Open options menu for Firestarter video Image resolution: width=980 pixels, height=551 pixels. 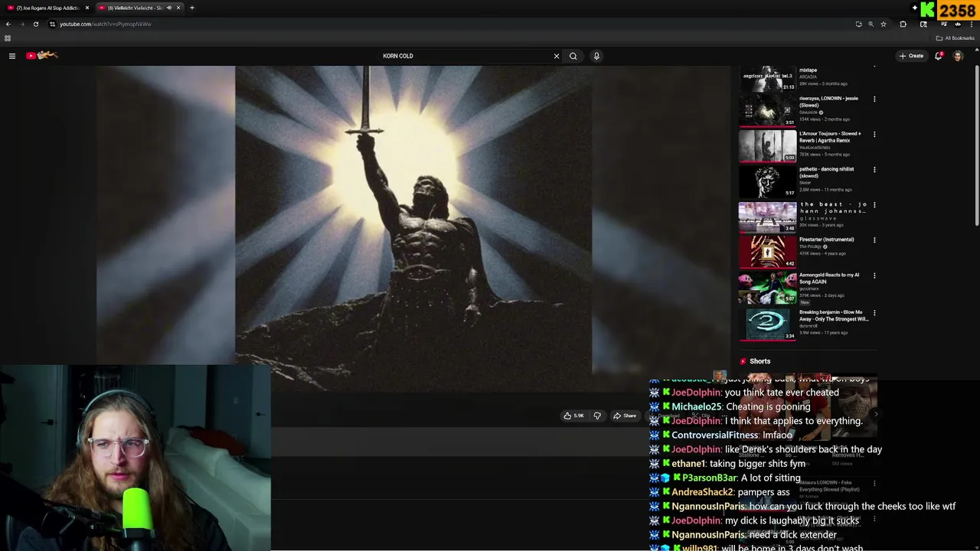click(874, 240)
